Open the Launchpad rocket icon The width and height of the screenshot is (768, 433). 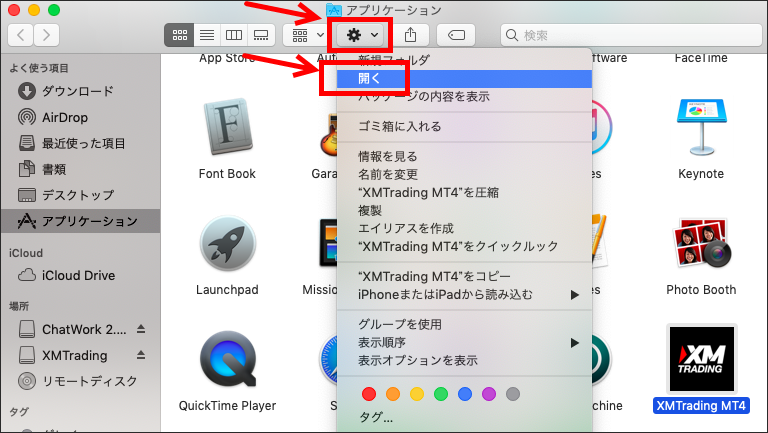click(x=227, y=245)
